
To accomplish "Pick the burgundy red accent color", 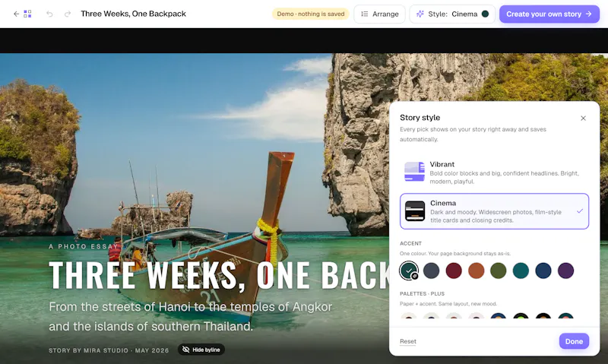I will [x=454, y=271].
